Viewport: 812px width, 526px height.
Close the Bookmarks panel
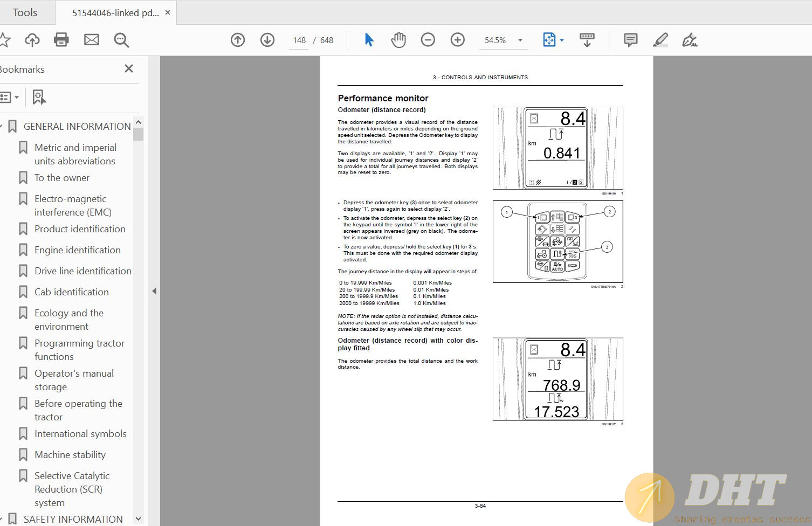[129, 68]
